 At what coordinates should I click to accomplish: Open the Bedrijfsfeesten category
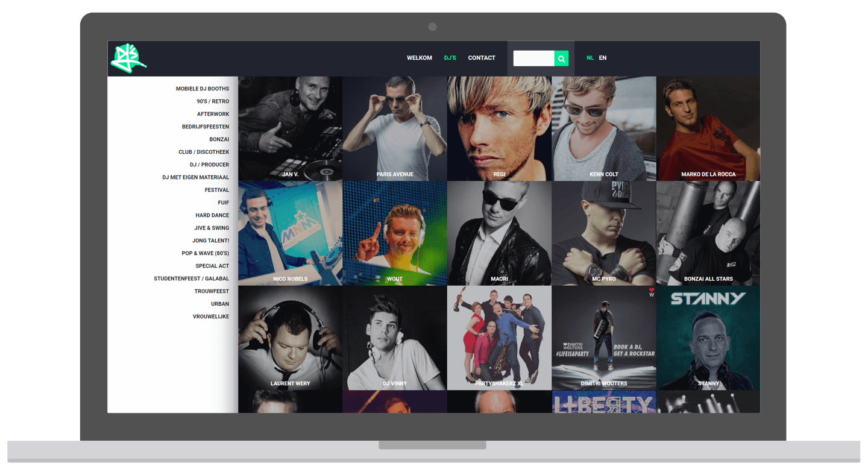[206, 127]
